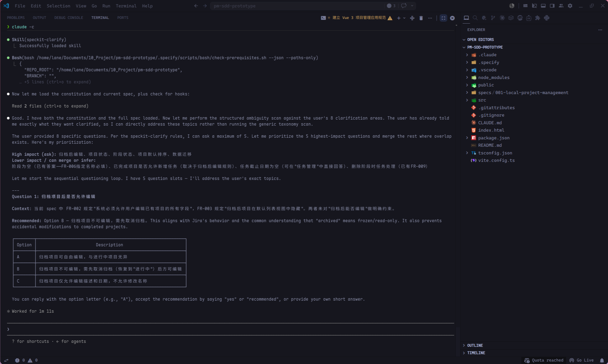Click the Claude prompt input line

pyautogui.click(x=231, y=329)
